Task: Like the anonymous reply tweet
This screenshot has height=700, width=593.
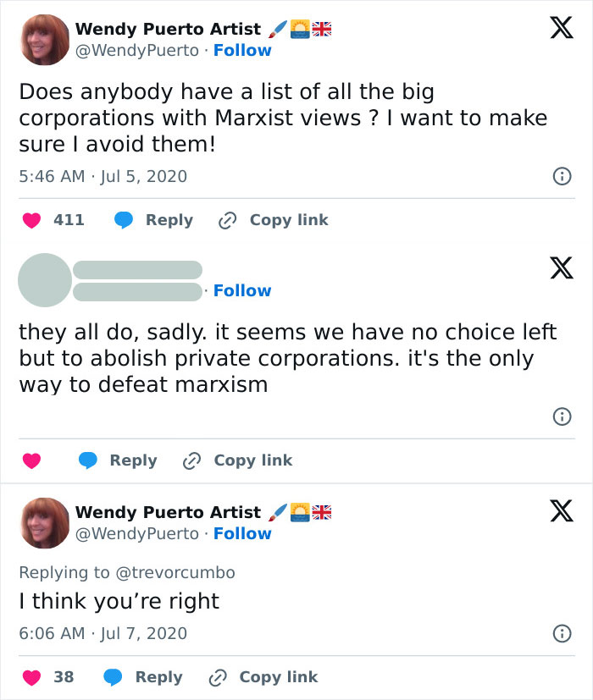Action: (32, 460)
